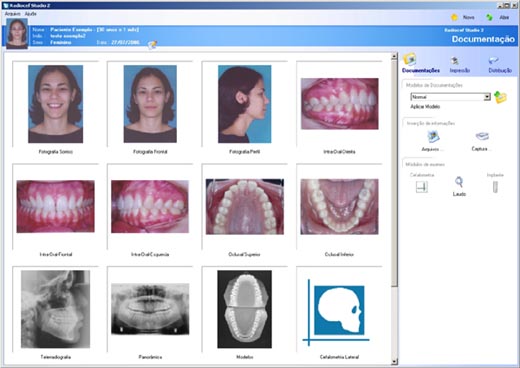Image resolution: width=520 pixels, height=368 pixels.
Task: Click the Captura scanner icon
Action: click(x=482, y=136)
